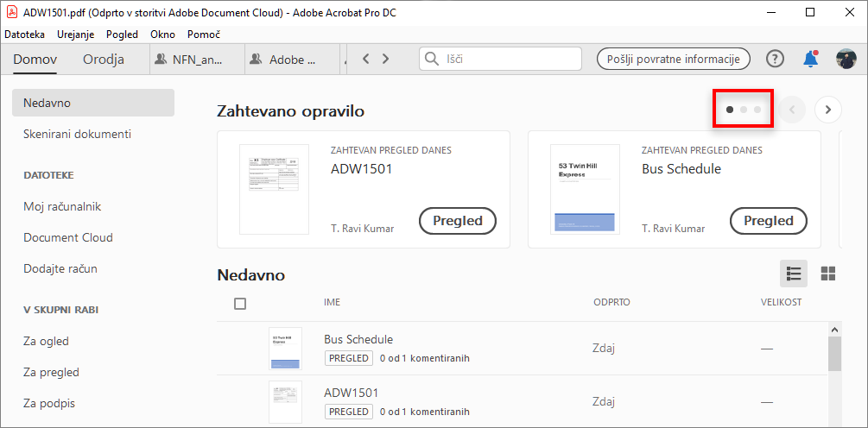Switch Recent files to grid view

click(828, 274)
